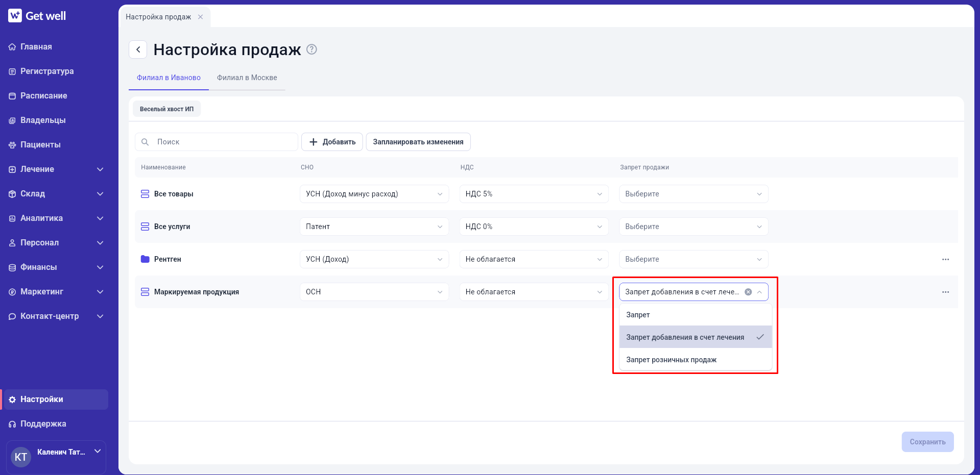
Task: Click the Маркируемая продукция row icon
Action: click(145, 292)
